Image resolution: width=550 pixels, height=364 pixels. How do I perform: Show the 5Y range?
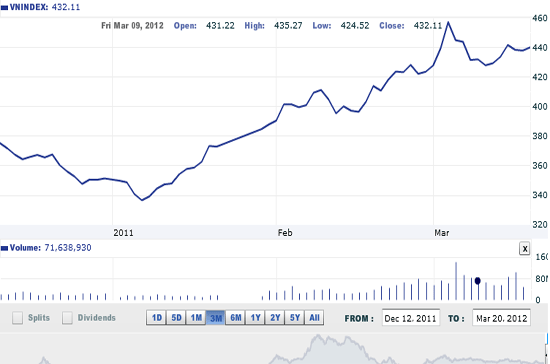(x=294, y=318)
